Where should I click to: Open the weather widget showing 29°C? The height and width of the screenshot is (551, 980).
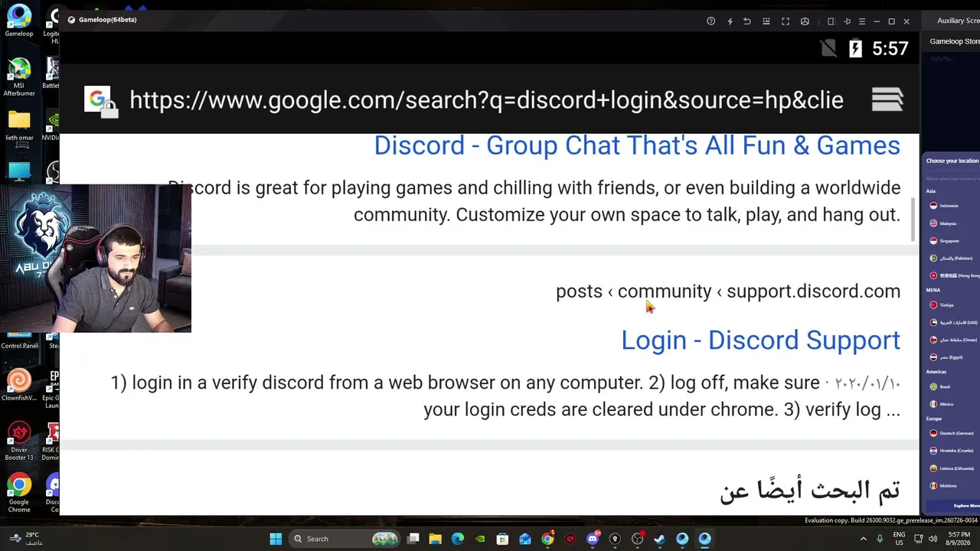coord(24,539)
